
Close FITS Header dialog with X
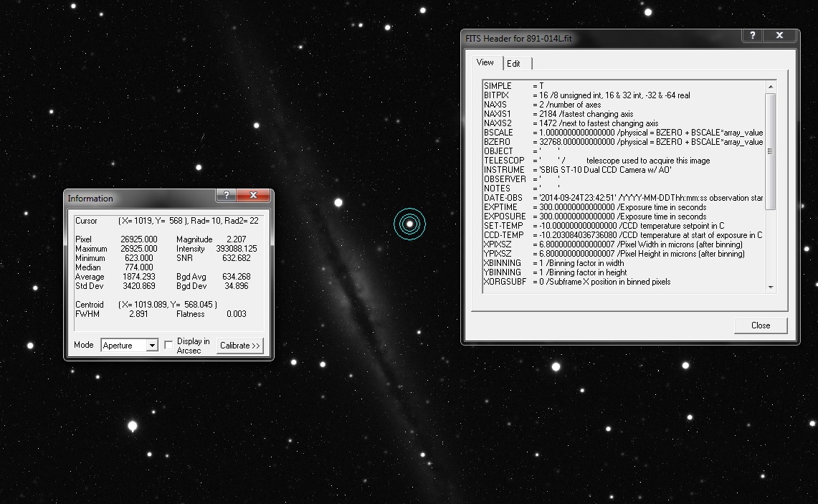click(x=779, y=35)
